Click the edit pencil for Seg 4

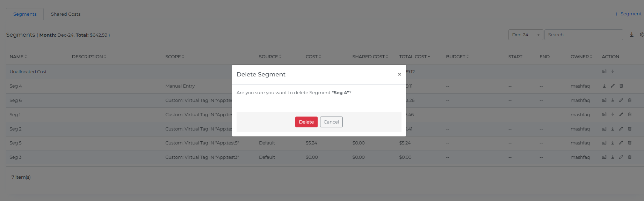[613, 86]
